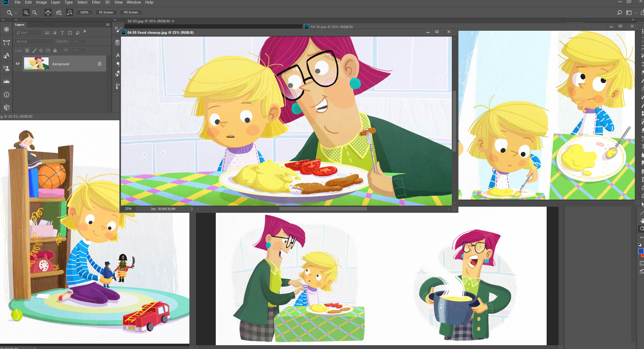Select the Zoom In mode icon
This screenshot has height=349, width=644.
click(x=26, y=12)
